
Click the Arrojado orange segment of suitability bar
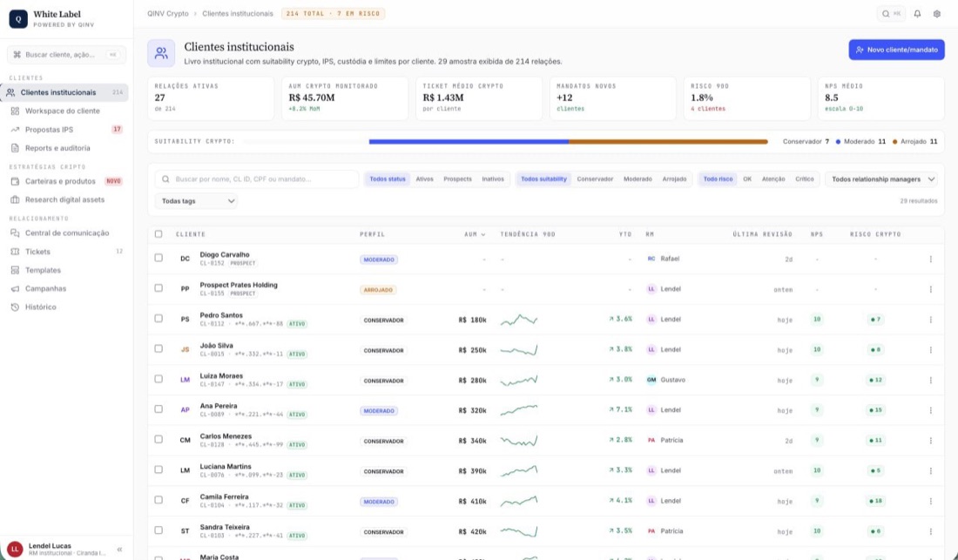(x=668, y=142)
